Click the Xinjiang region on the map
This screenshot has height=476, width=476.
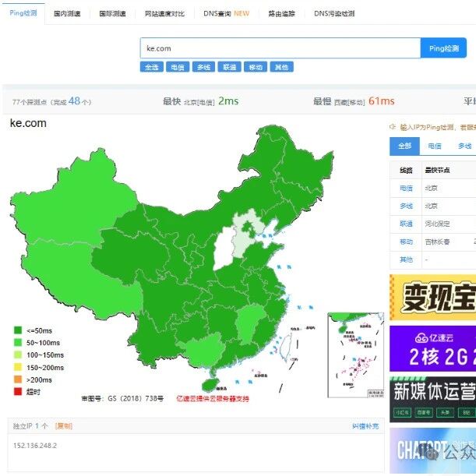tap(76, 200)
